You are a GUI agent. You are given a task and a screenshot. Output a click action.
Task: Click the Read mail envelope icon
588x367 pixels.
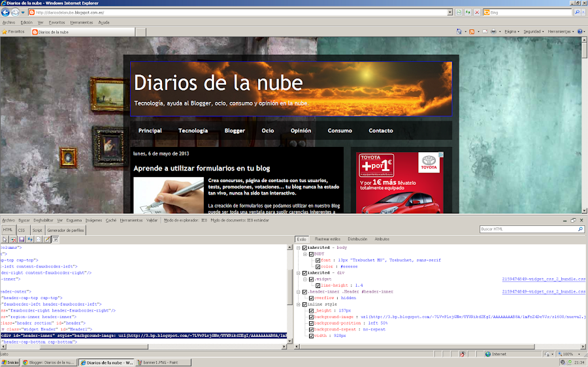tap(485, 31)
